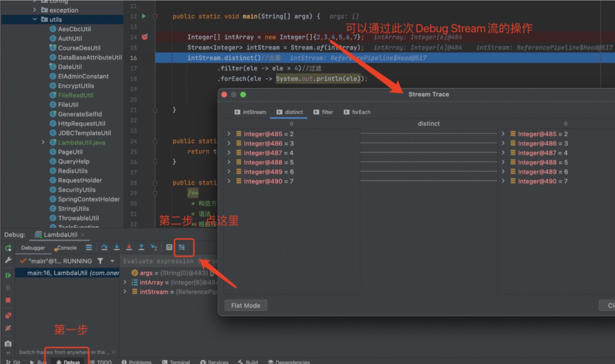Open the Debug tool window button
The image size is (615, 364).
point(68,362)
